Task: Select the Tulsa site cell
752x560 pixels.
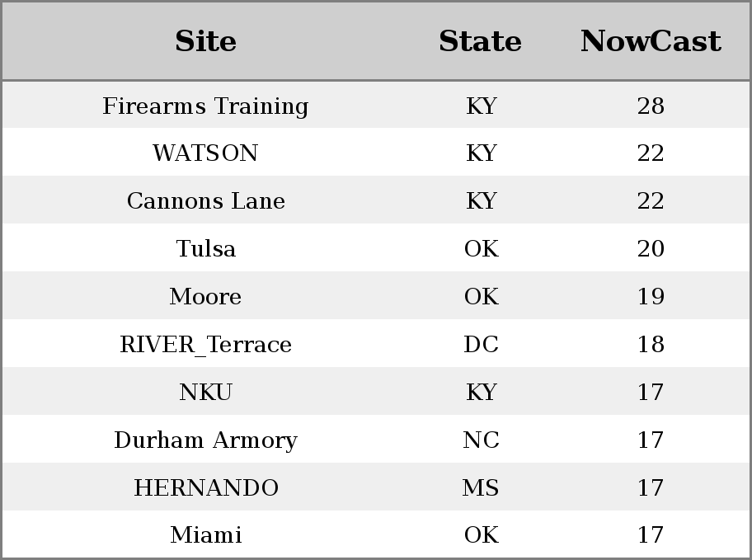Action: click(205, 248)
